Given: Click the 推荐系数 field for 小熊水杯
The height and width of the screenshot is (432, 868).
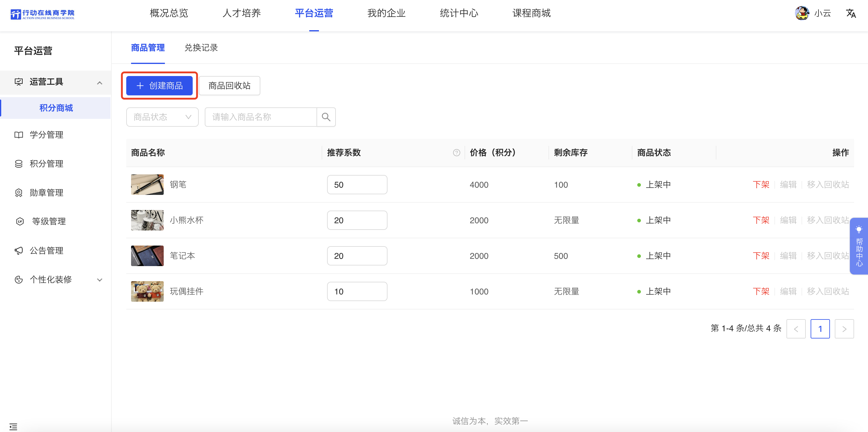Looking at the screenshot, I should click(x=357, y=220).
